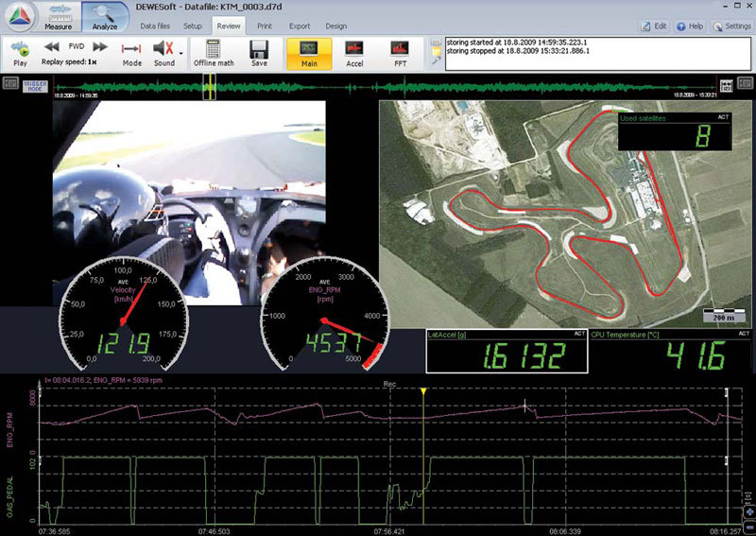Click the Analyze mode button
756x536 pixels.
pyautogui.click(x=105, y=16)
